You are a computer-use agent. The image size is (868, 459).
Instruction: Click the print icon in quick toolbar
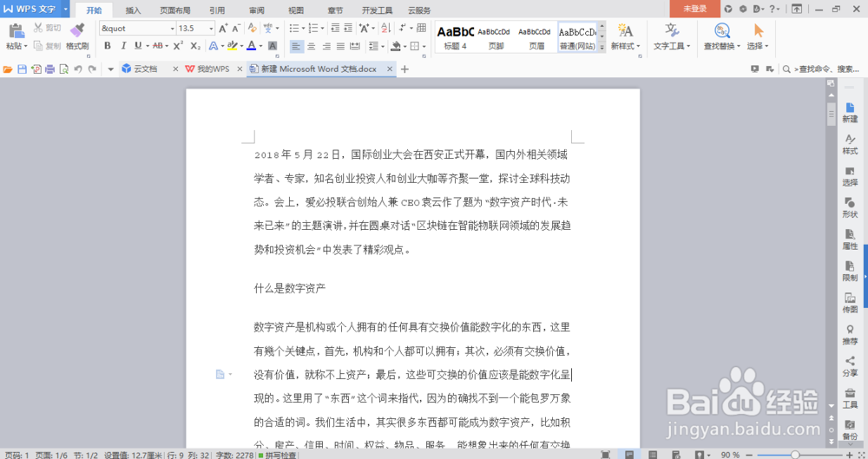pos(49,69)
